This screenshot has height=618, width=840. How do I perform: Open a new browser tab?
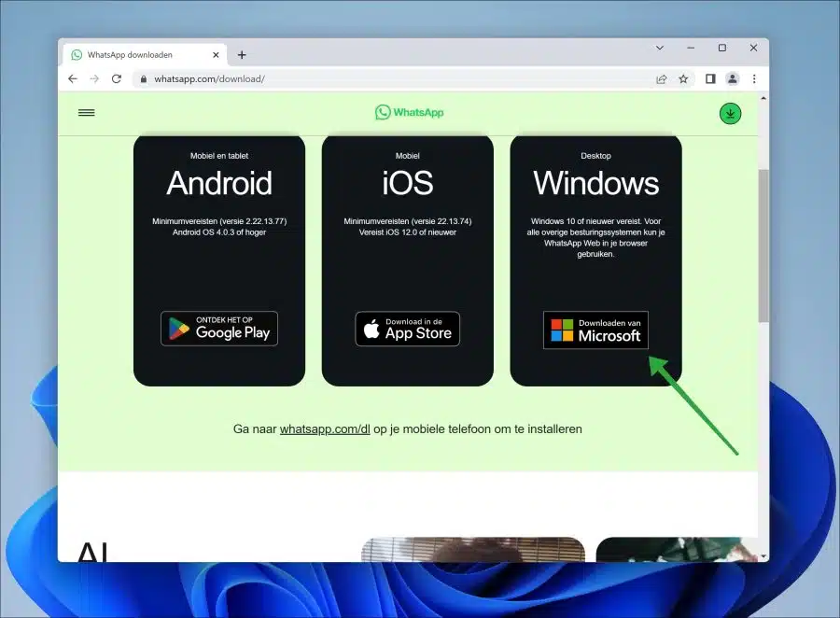pyautogui.click(x=242, y=55)
